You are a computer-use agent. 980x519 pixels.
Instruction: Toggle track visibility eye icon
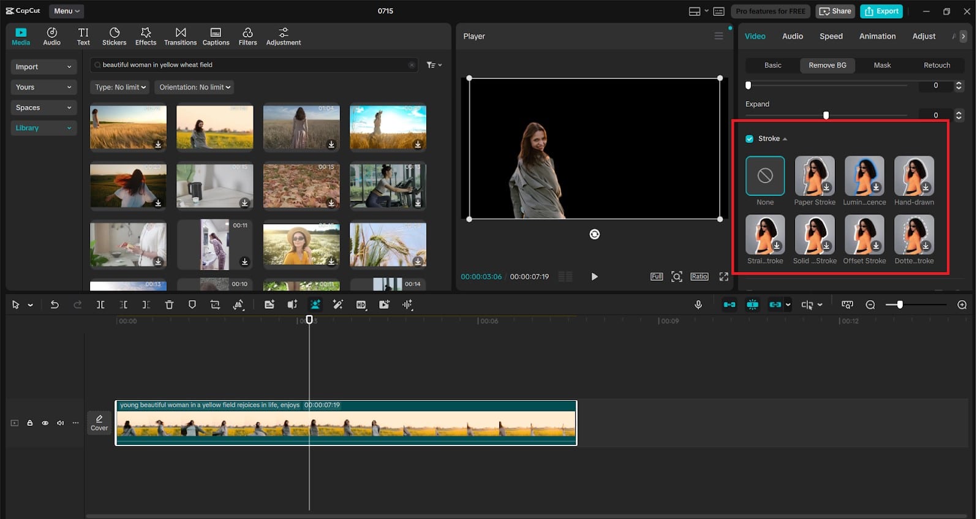[45, 423]
